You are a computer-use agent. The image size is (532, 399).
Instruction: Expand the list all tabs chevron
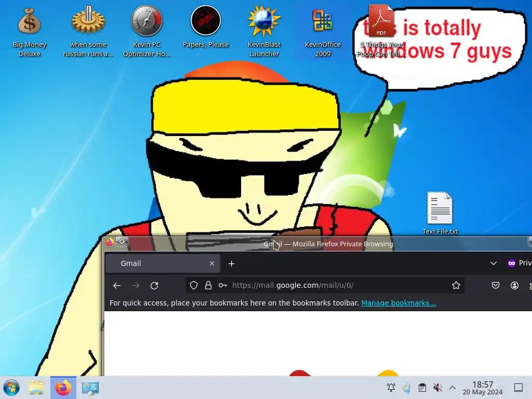[494, 263]
